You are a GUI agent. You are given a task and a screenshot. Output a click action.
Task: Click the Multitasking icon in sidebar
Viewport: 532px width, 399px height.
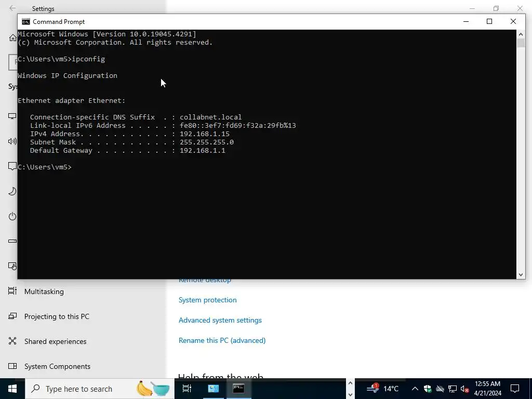(12, 291)
